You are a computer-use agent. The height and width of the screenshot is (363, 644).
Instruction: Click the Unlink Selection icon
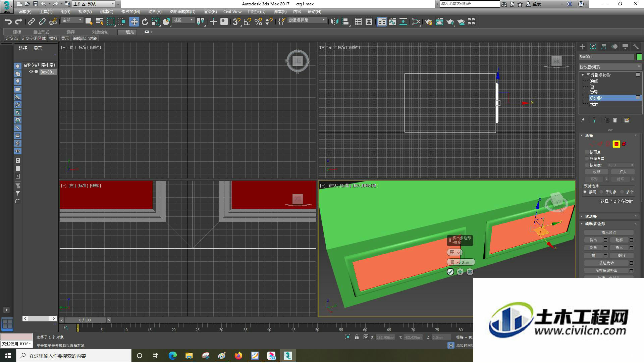42,22
